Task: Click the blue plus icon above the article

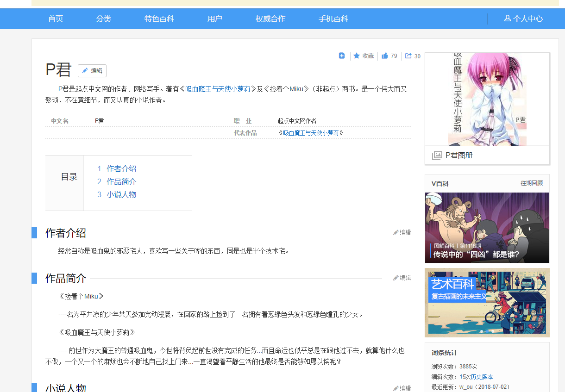Action: (x=342, y=56)
